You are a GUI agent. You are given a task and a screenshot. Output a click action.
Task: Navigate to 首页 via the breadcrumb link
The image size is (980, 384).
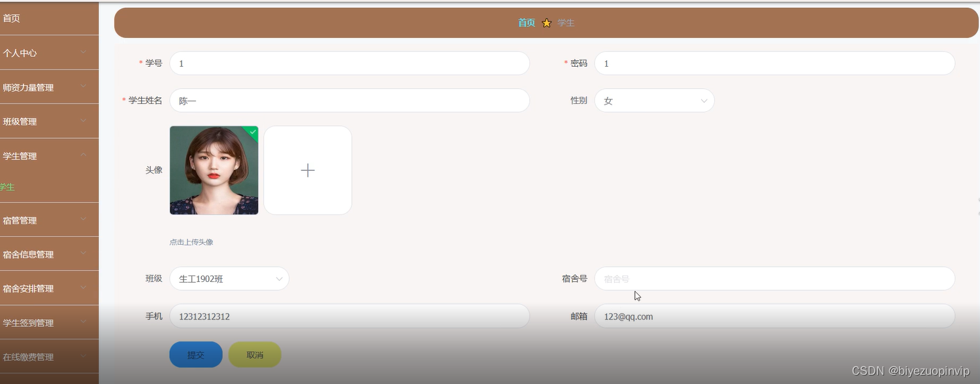[x=526, y=22]
